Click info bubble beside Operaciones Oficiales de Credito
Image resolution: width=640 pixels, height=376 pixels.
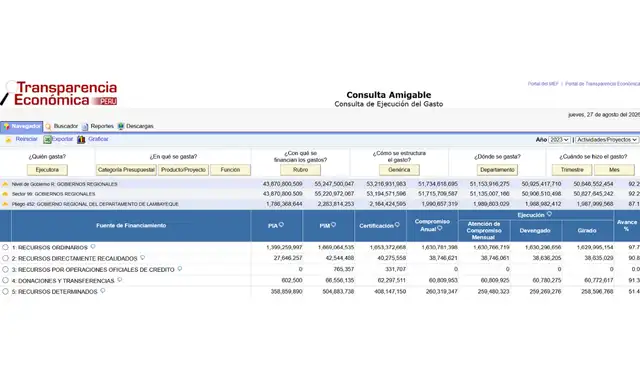click(180, 269)
